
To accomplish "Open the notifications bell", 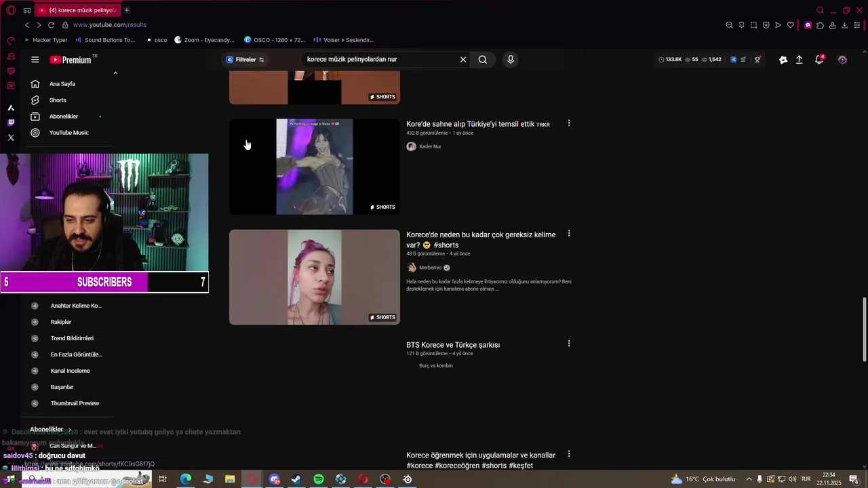I will (819, 60).
